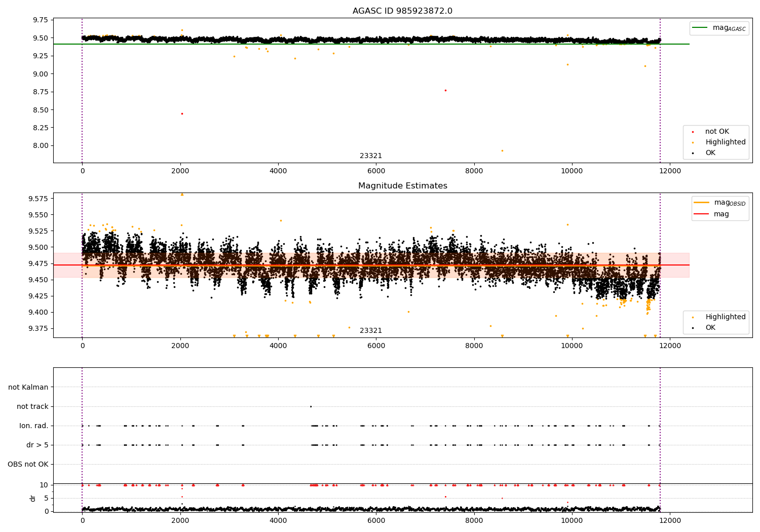This screenshot has height=532, width=760.
Task: Select the red not-OK point near magnitude 8.45
Action: pos(182,113)
